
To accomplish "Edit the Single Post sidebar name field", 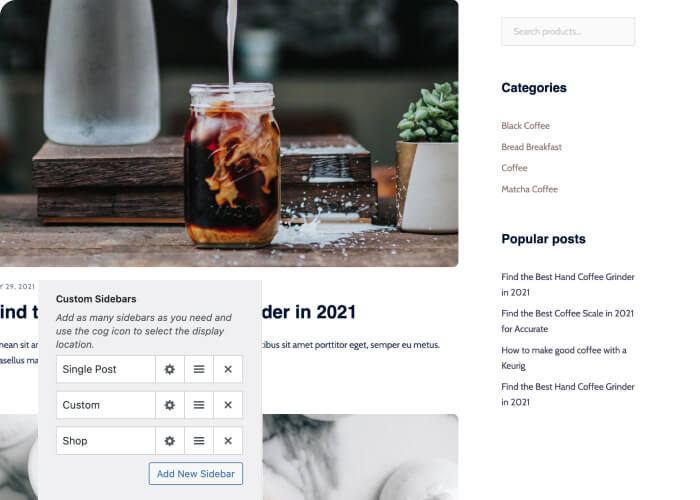I will (x=106, y=369).
